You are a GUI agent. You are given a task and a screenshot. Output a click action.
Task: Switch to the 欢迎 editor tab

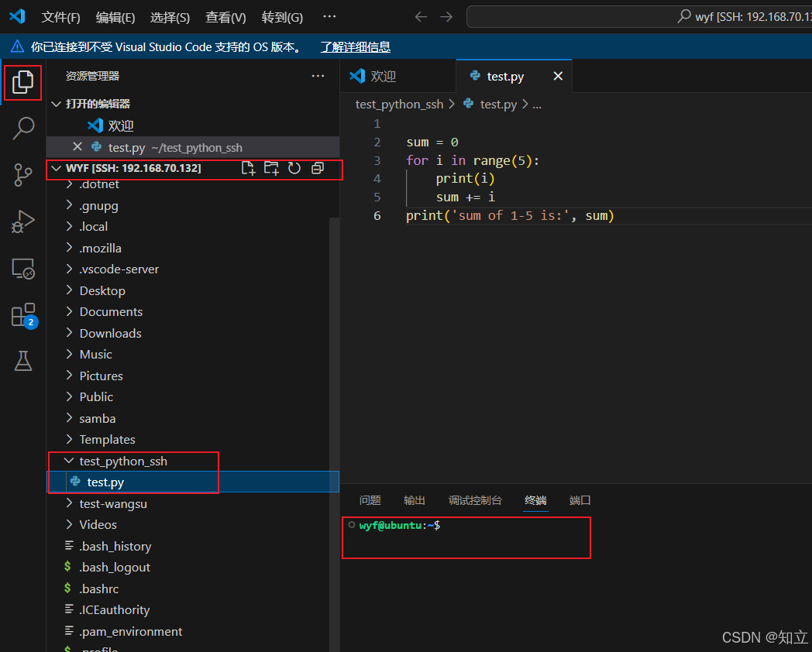(x=397, y=76)
